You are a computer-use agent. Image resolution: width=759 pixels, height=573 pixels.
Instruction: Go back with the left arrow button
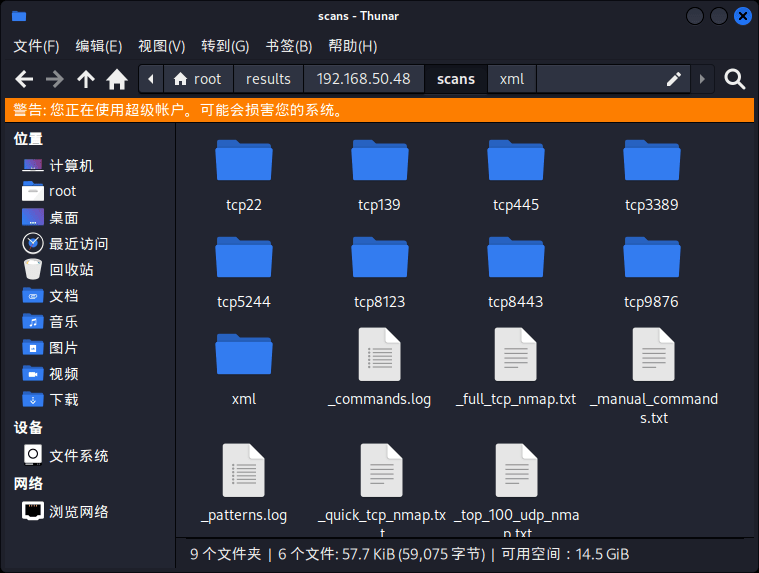point(24,79)
